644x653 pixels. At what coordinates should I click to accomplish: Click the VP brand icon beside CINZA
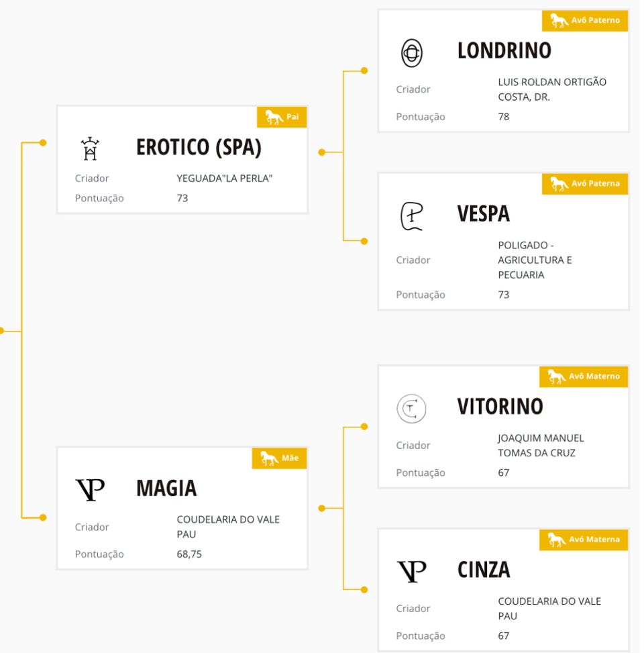[411, 571]
